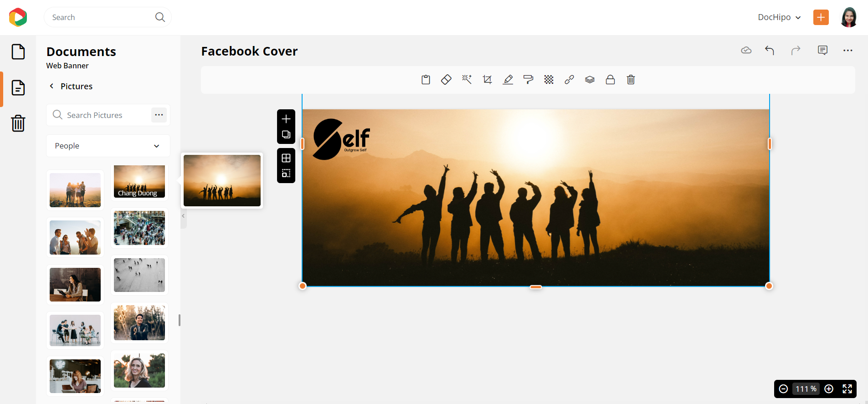Open the comments icon
Image resolution: width=868 pixels, height=404 pixels.
point(822,51)
